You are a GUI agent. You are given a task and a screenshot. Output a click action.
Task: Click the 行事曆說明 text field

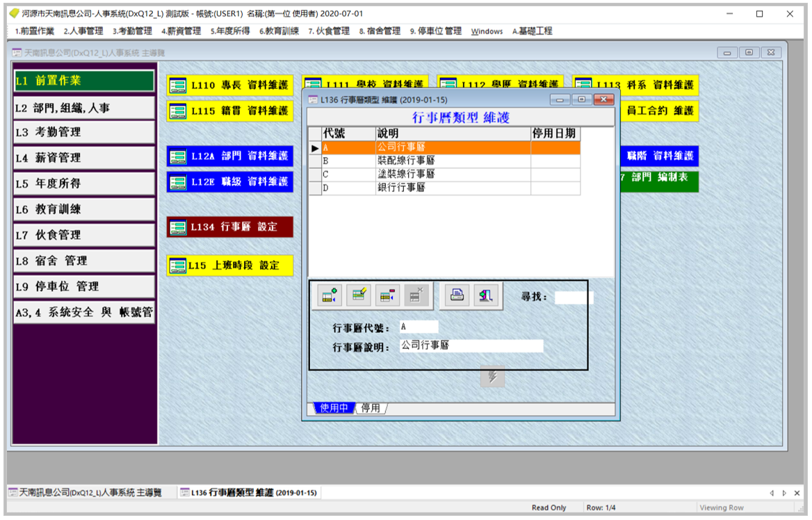pyautogui.click(x=471, y=346)
